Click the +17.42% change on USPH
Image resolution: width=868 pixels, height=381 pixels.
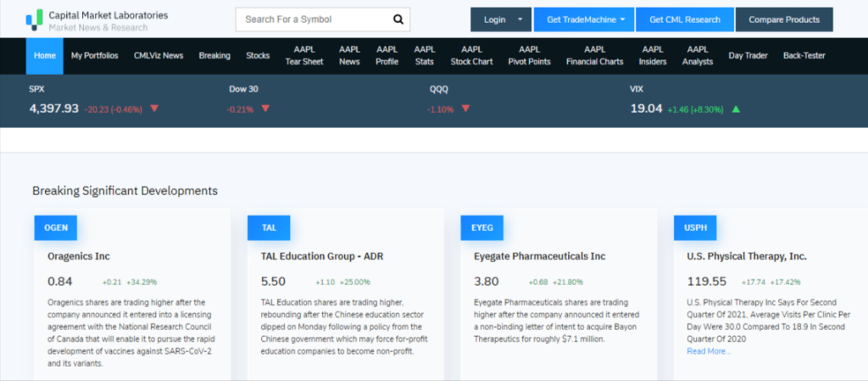tap(785, 283)
